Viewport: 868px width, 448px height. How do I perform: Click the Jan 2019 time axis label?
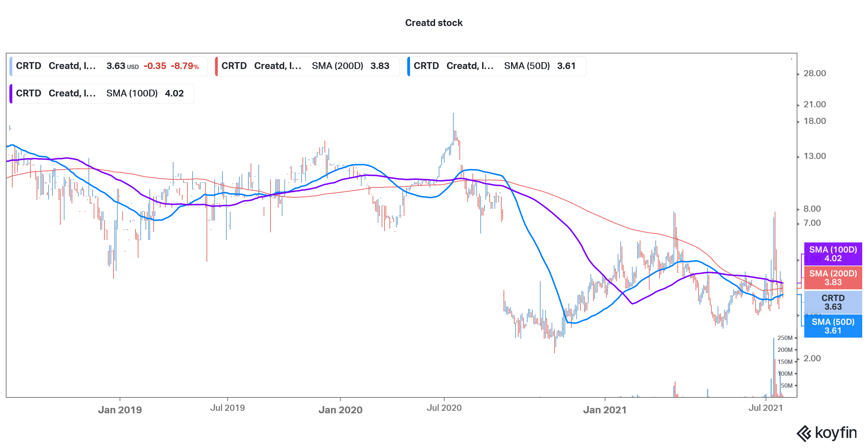(x=120, y=410)
